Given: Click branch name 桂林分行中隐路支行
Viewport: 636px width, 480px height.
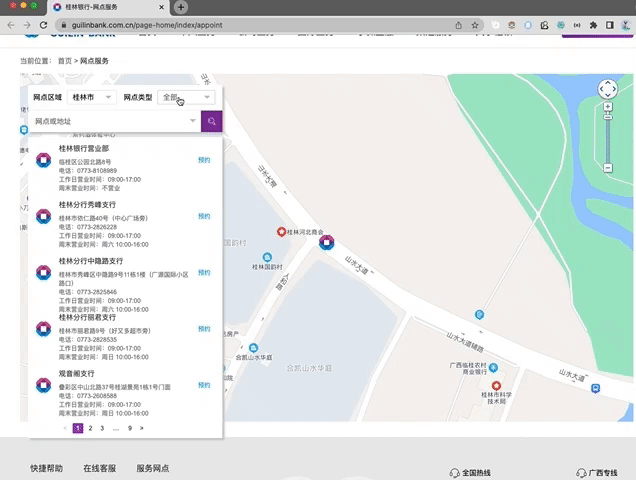Looking at the screenshot, I should point(91,261).
